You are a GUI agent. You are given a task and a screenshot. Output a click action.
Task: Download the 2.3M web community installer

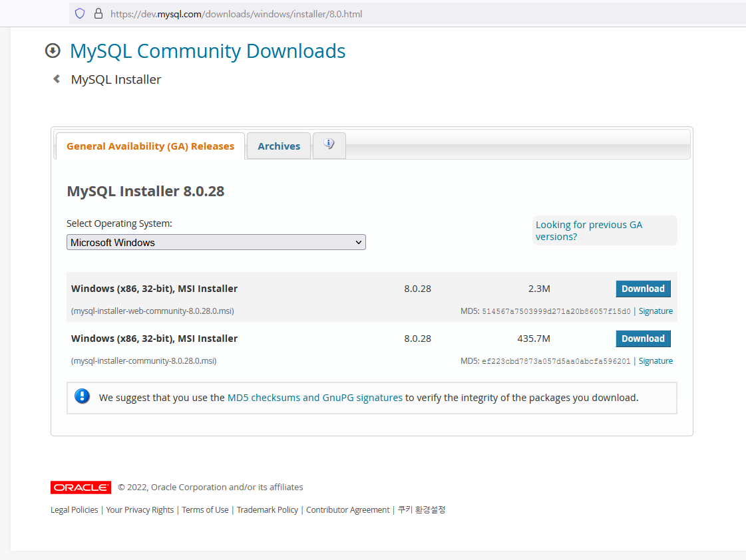pos(643,289)
